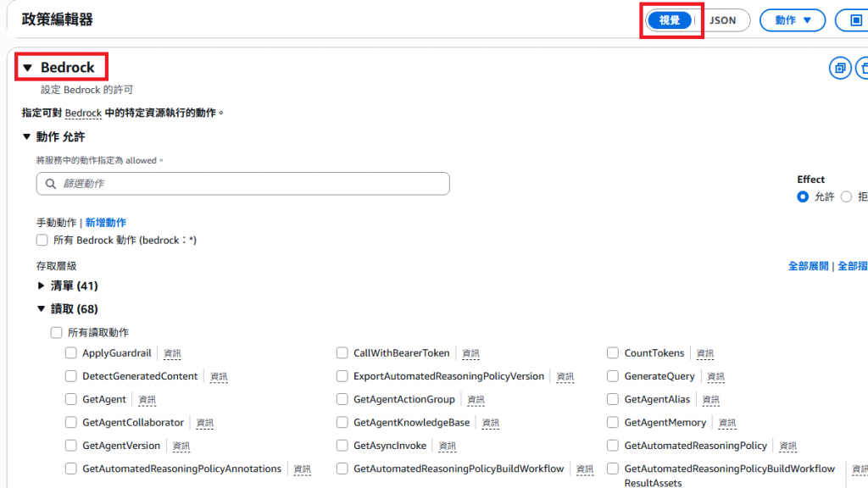Open 資訊 link for GetAgentKnowledgeBase
Screen dimensions: 868x488
click(x=491, y=424)
